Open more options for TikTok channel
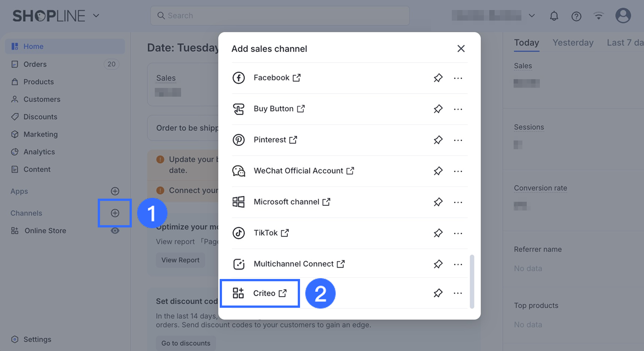The width and height of the screenshot is (644, 351). (x=458, y=233)
